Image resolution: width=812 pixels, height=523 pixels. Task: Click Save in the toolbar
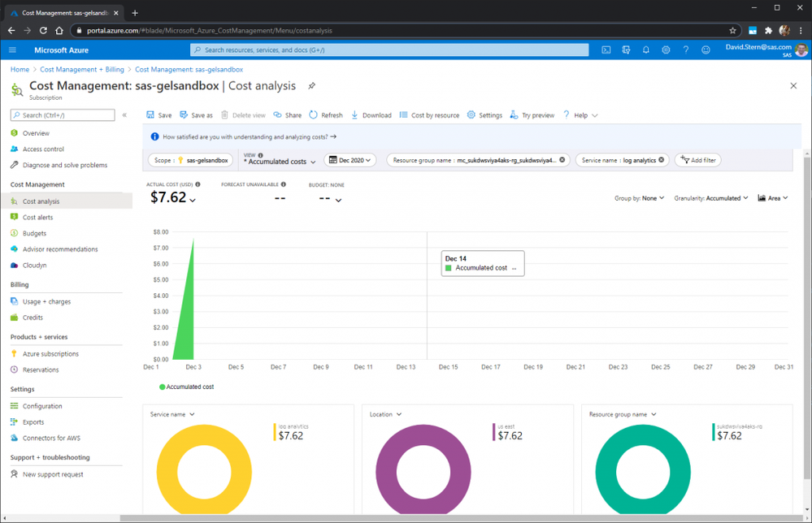[159, 115]
